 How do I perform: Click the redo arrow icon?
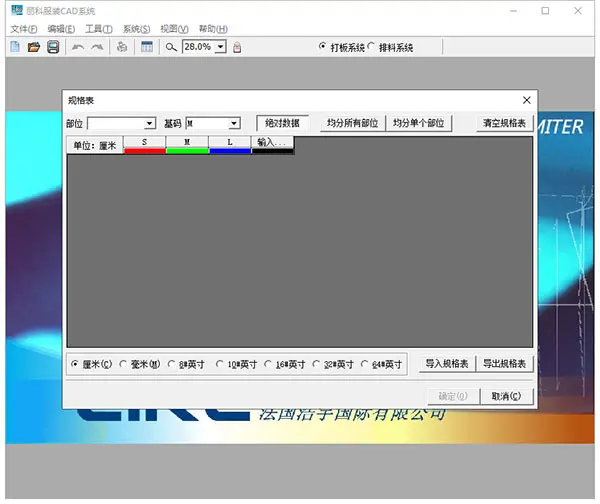[97, 47]
